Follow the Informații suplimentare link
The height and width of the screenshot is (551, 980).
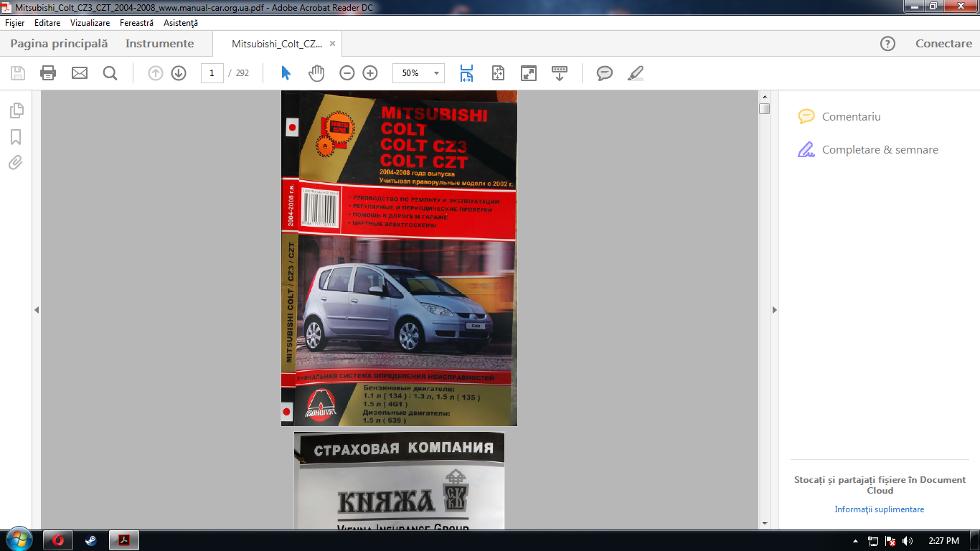coord(879,509)
